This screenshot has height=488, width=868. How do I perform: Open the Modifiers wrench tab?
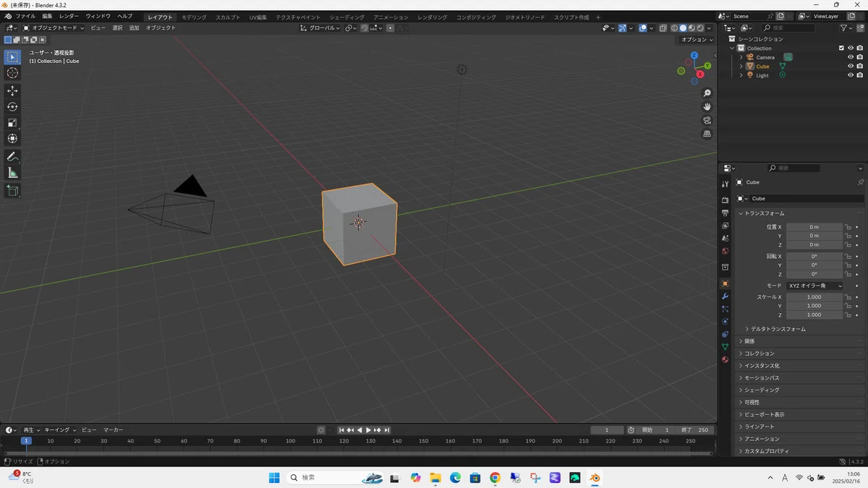(725, 296)
